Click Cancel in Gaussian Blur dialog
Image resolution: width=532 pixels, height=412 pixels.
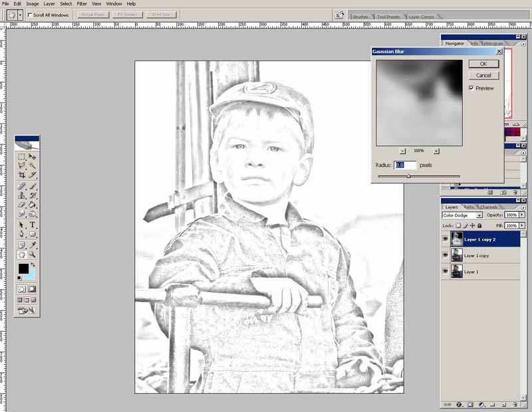click(x=484, y=75)
